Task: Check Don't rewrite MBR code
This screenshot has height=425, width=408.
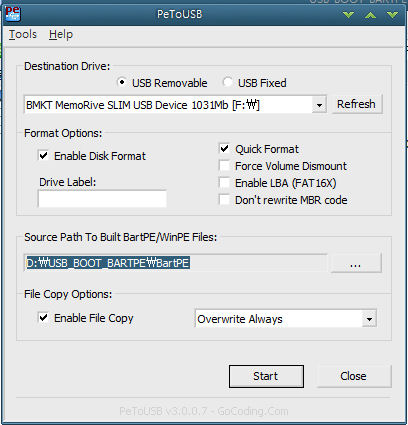Action: [x=224, y=200]
